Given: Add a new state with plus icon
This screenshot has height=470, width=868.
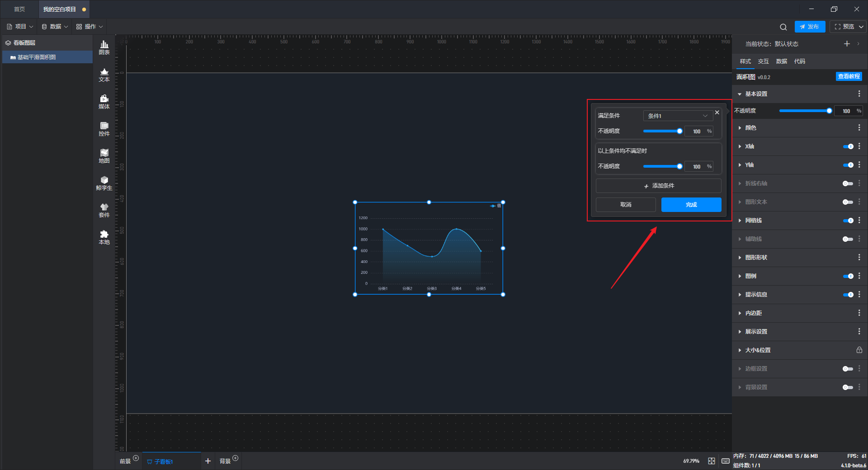Looking at the screenshot, I should point(847,44).
